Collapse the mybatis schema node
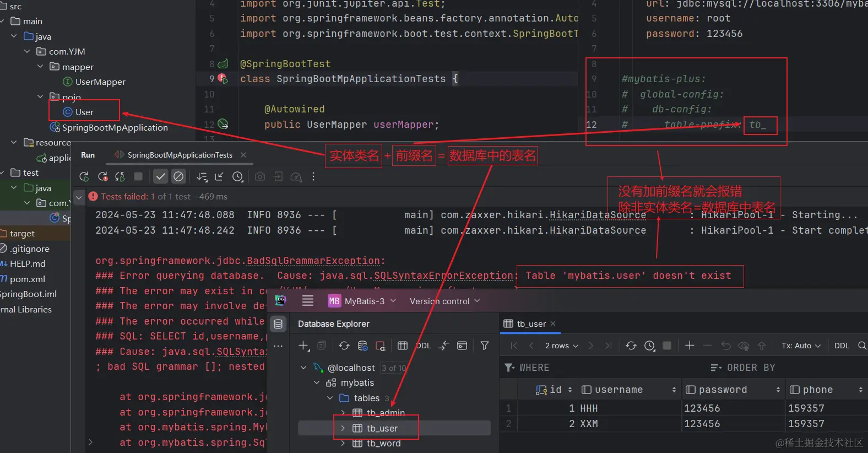 click(317, 382)
